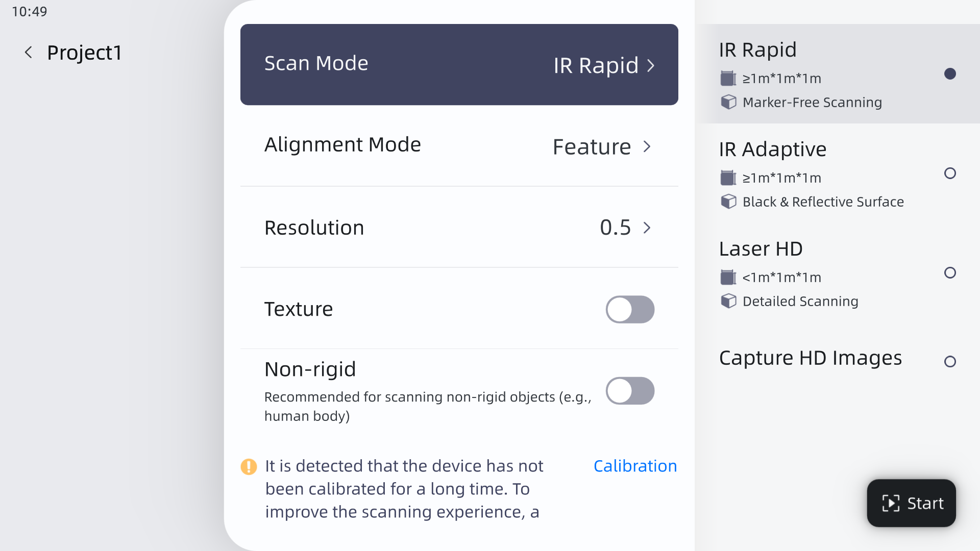This screenshot has width=980, height=551.
Task: Click the cube icon beside Marker-Free Scanning
Action: (728, 102)
